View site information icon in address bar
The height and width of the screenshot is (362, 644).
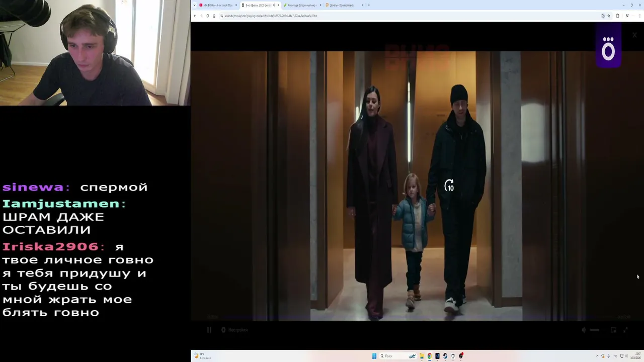coord(221,16)
